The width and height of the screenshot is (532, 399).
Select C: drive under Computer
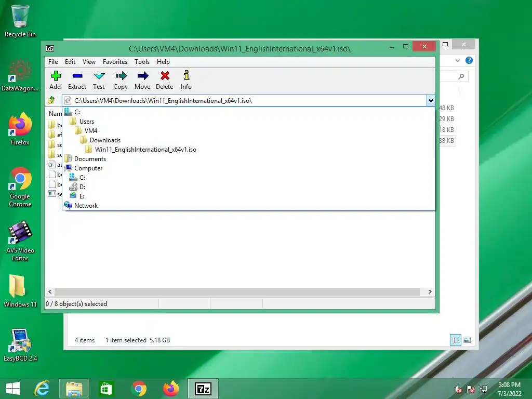(x=249, y=178)
